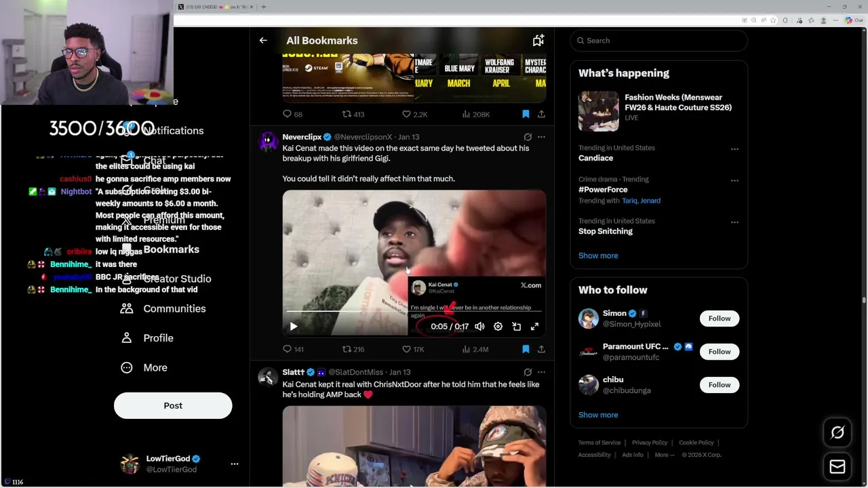Seek on the video progress bar
Screen dimensions: 868x488
pos(414,311)
